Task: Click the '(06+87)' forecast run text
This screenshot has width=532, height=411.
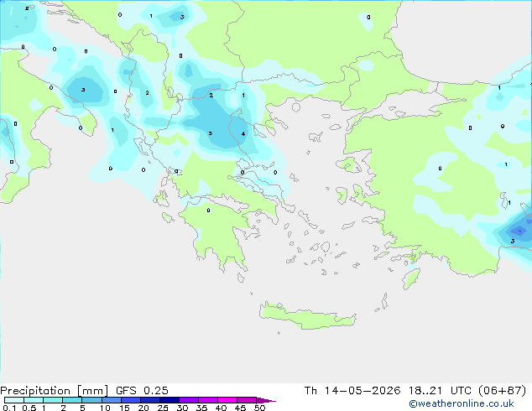Action: [x=503, y=391]
